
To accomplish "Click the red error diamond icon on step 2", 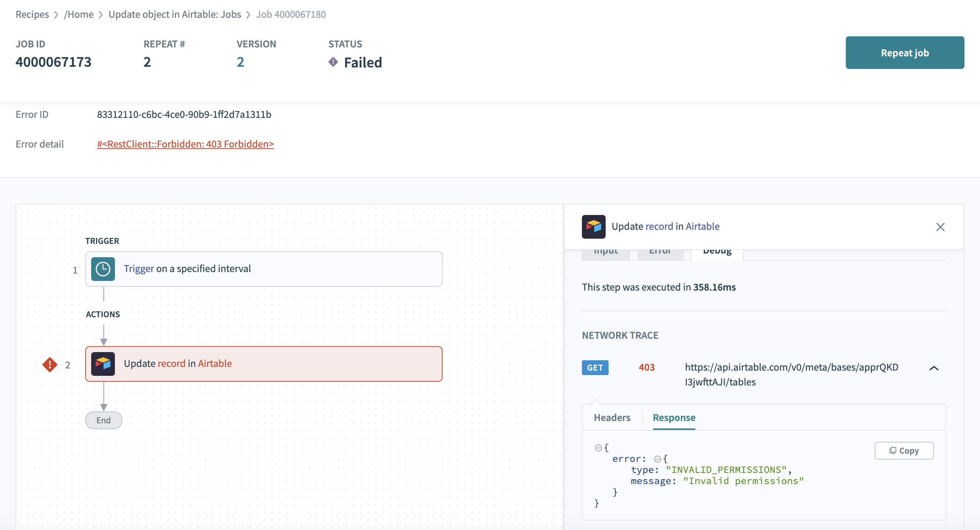I will click(50, 364).
